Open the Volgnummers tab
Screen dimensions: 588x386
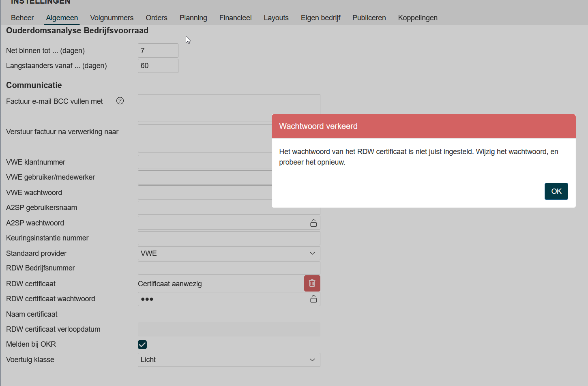click(112, 18)
